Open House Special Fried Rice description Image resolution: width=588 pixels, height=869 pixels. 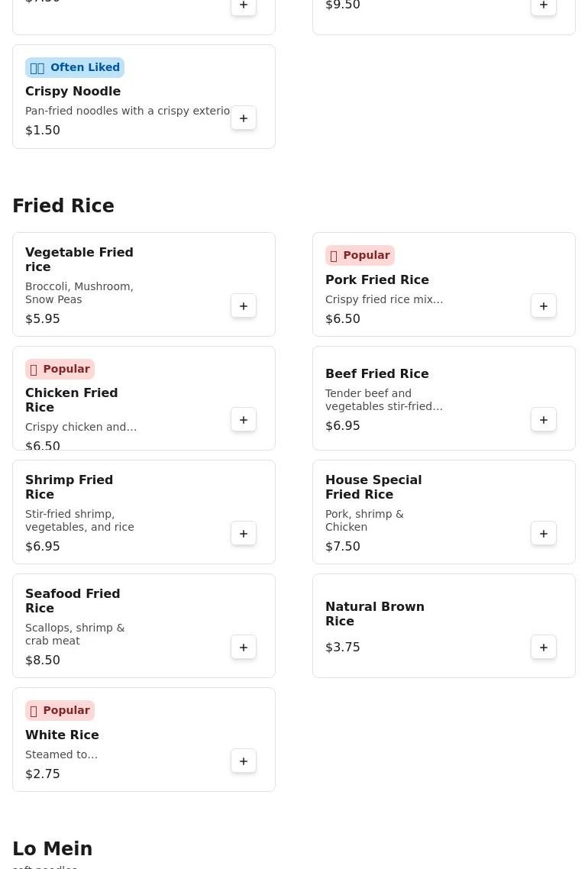pos(364,521)
